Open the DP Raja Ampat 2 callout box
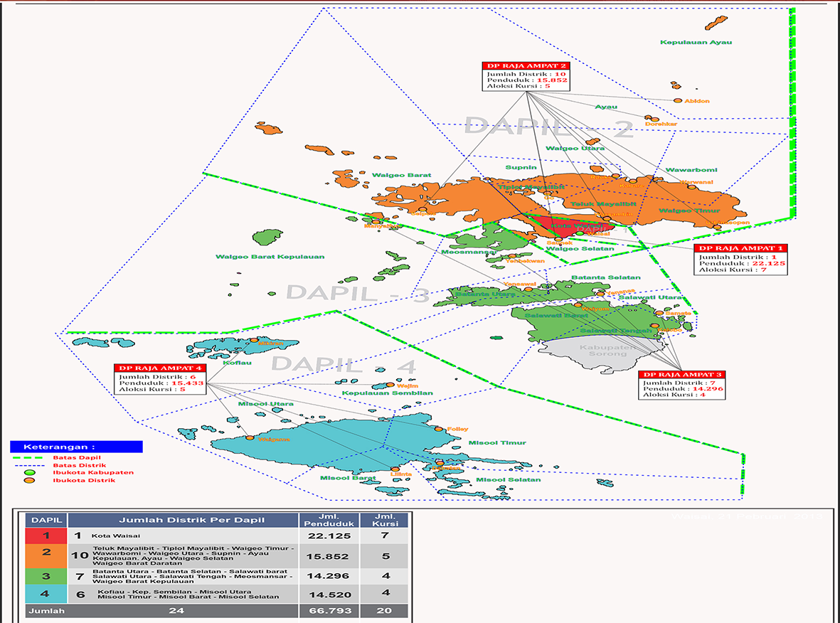Viewport: 840px width, 623px height. click(527, 76)
